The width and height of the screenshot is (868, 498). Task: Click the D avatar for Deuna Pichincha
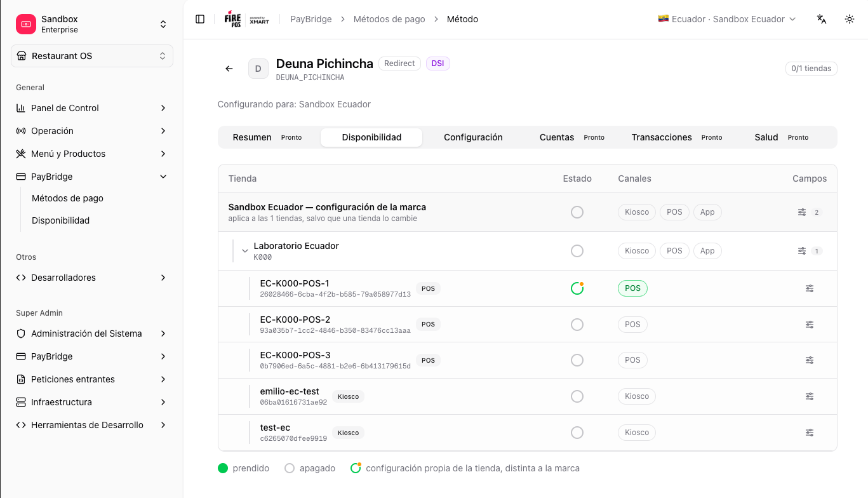pyautogui.click(x=258, y=69)
